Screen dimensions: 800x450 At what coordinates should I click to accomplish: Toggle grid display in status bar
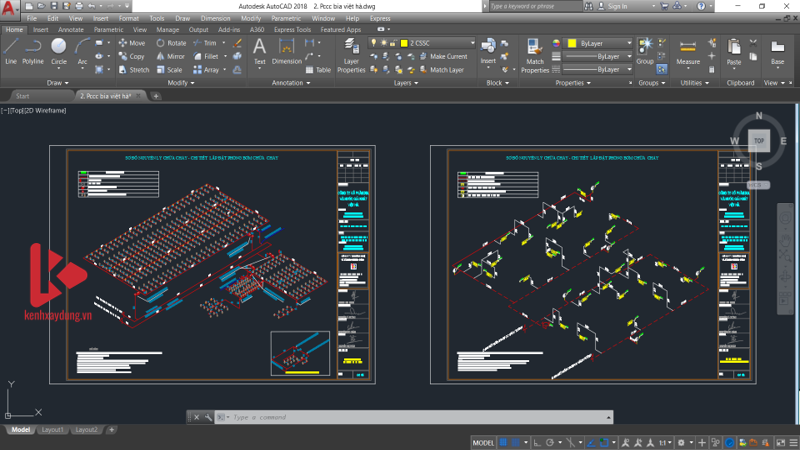tap(503, 442)
